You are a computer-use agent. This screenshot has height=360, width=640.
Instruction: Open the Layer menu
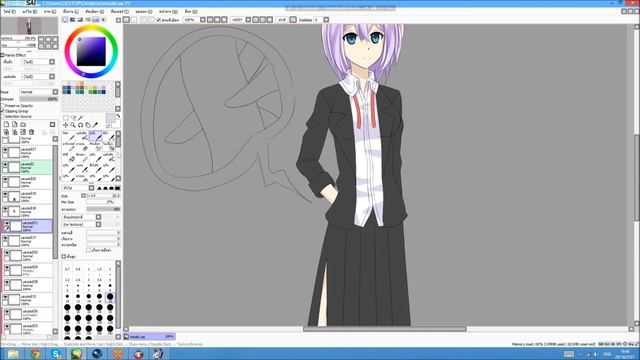pos(71,11)
